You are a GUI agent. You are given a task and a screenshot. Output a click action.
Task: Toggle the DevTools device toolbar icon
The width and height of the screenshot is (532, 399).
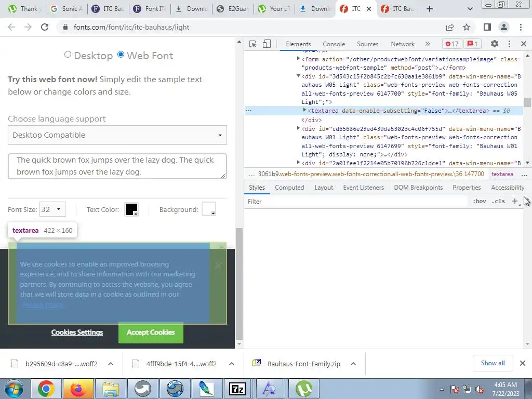[267, 44]
